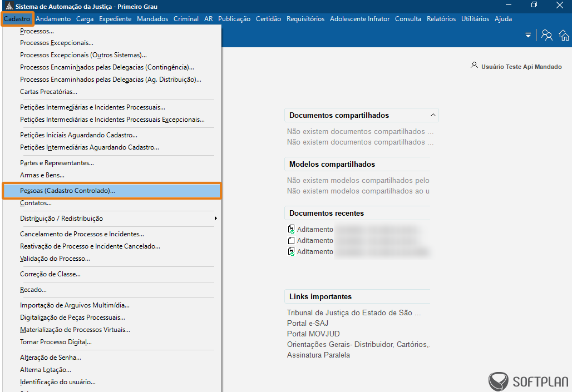This screenshot has height=392, width=572.
Task: Open the Carga menu
Action: point(85,18)
